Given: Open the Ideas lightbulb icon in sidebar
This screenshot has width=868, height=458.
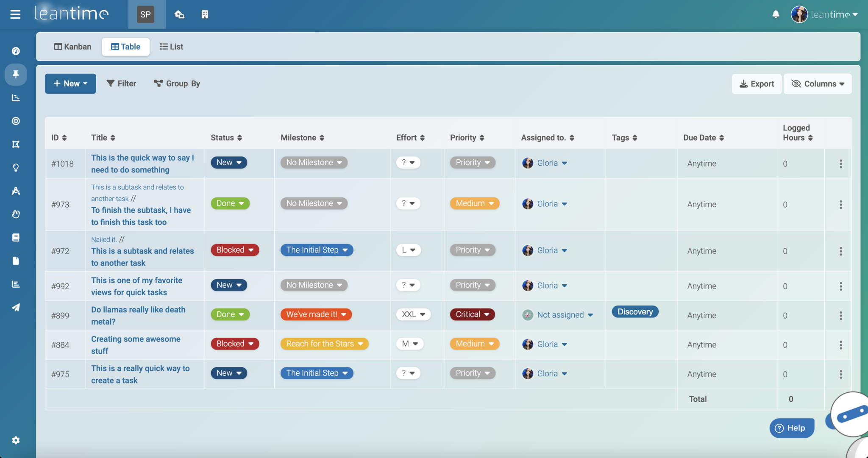Looking at the screenshot, I should [x=16, y=167].
